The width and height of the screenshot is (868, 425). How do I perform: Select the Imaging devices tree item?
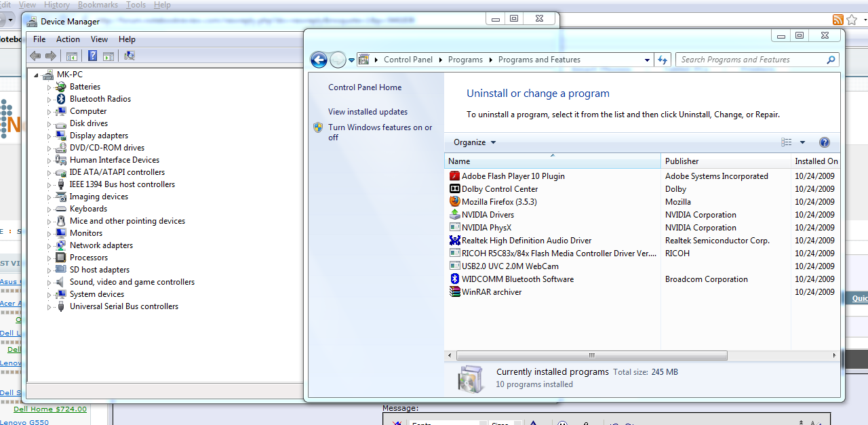click(x=99, y=197)
